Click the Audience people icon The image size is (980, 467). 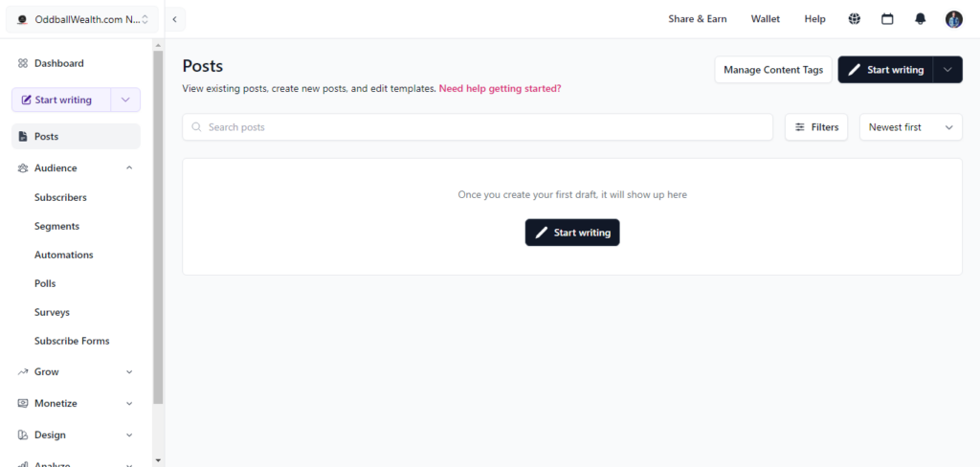(23, 168)
